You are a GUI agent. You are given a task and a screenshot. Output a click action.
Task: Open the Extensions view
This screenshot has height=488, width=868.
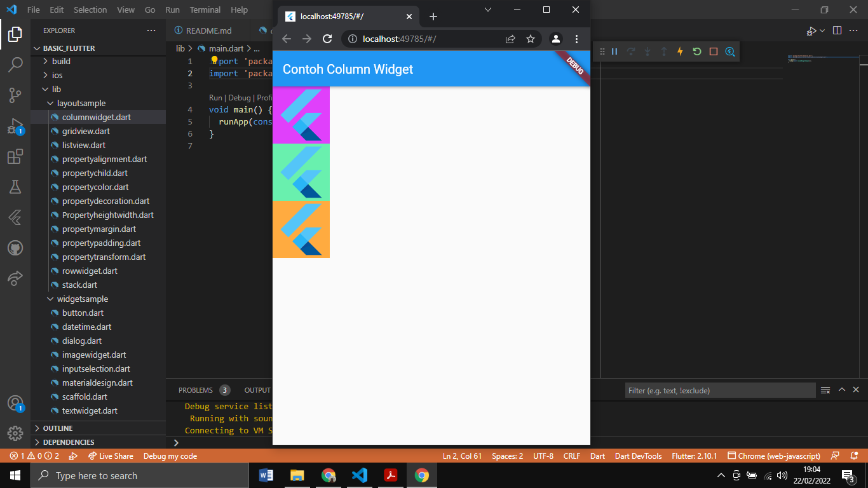(x=15, y=156)
